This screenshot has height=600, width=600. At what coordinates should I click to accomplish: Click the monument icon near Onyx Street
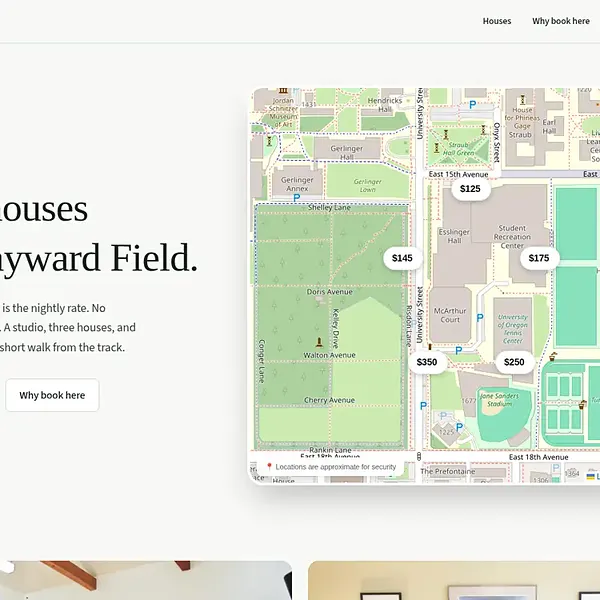coord(483,129)
